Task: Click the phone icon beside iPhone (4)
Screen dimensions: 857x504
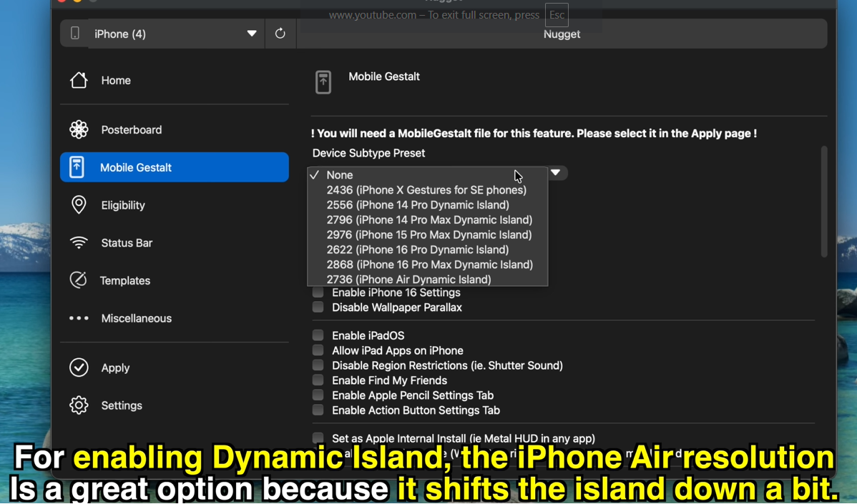Action: (75, 34)
